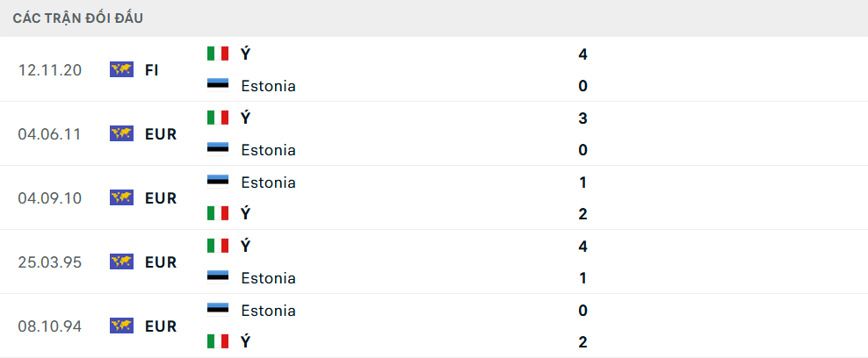
Task: Click the 'CÁC TRẬN ĐỐI ĐẦU' section header
Action: (78, 18)
